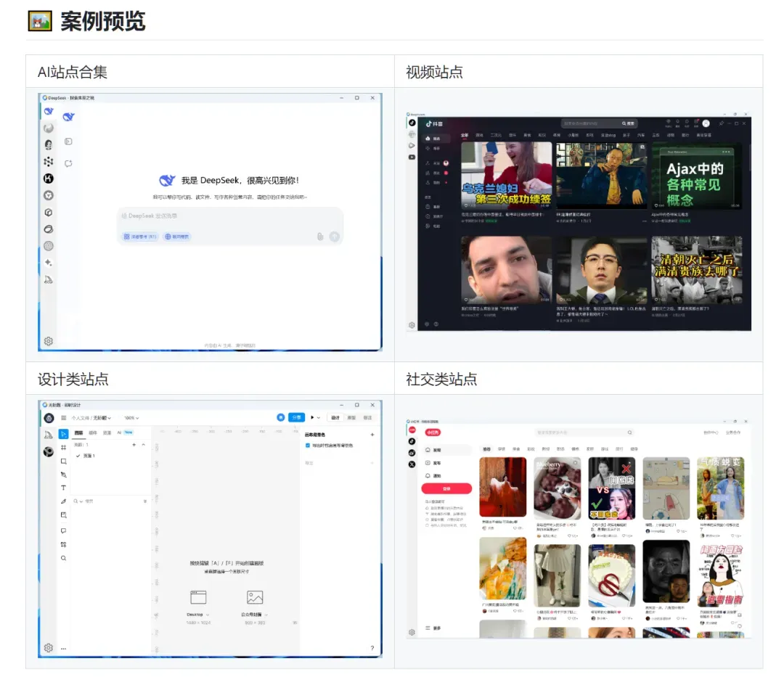Switch to the AI tab in the design panel
784x693 pixels.
[119, 432]
